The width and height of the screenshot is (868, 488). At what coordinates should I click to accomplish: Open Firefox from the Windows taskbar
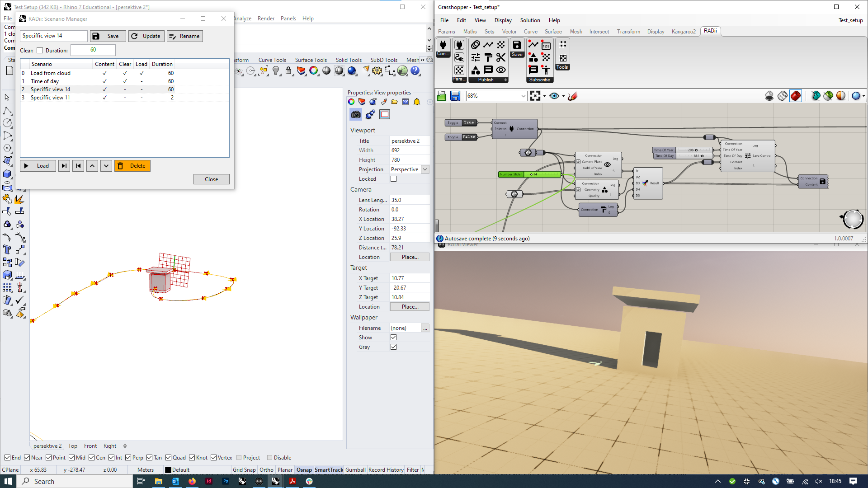pos(192,481)
